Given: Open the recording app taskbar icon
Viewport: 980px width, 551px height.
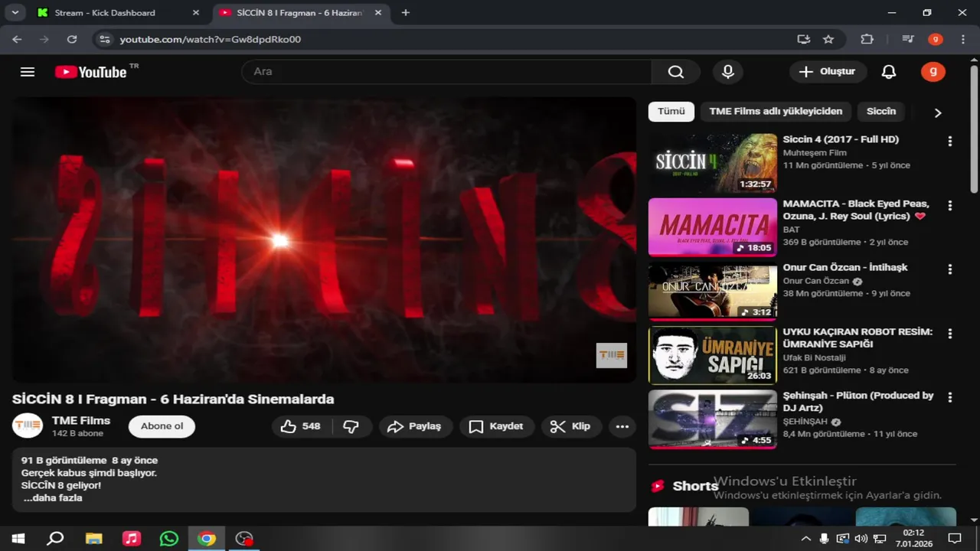Looking at the screenshot, I should point(244,538).
